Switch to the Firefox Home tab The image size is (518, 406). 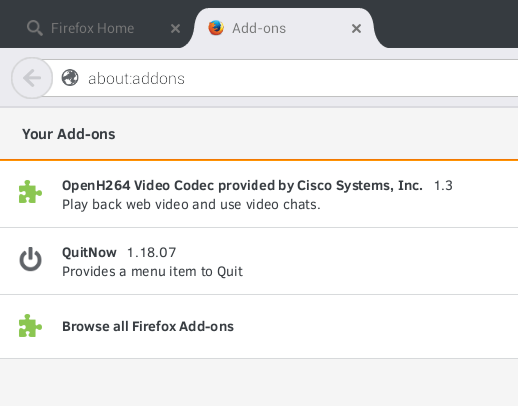92,28
